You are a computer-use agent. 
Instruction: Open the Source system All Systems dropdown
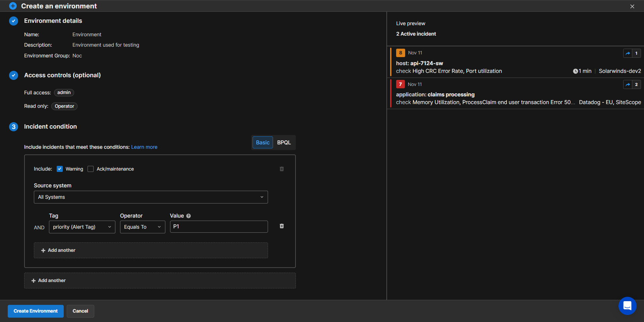click(151, 197)
